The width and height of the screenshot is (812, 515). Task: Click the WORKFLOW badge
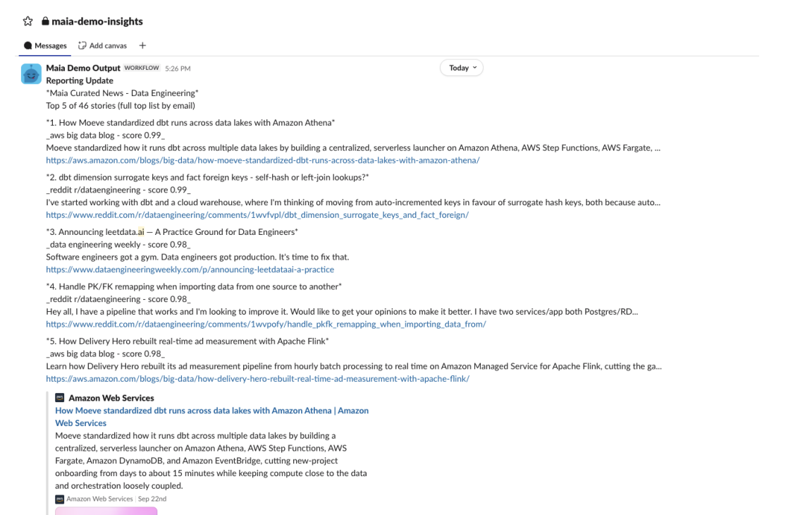142,68
